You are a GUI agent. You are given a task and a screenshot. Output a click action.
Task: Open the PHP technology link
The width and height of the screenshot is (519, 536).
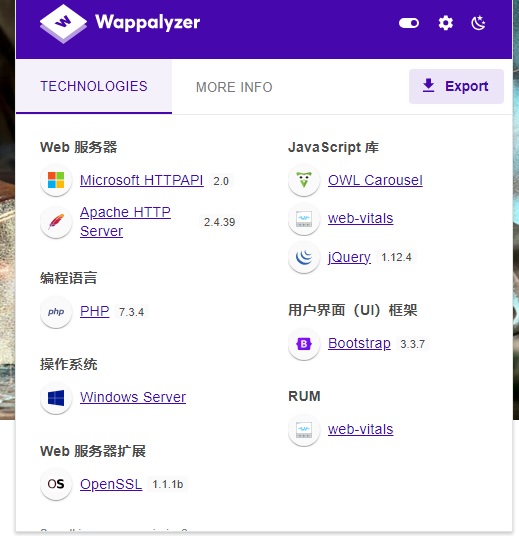click(x=95, y=311)
